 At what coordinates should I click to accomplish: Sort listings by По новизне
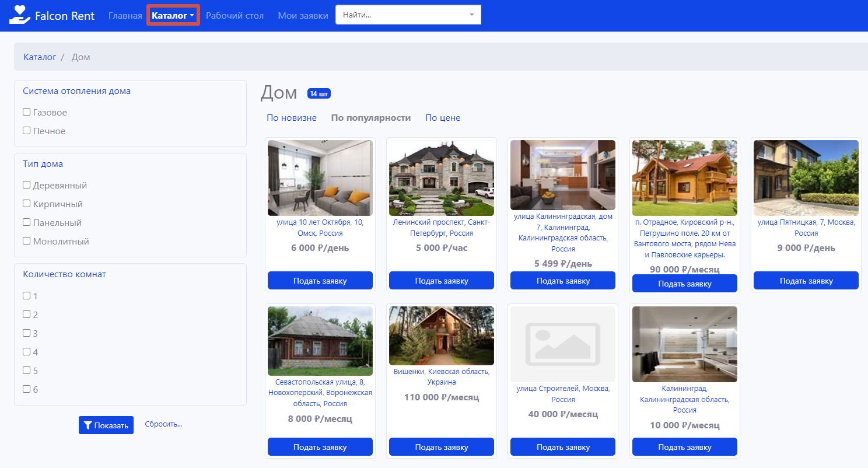coord(291,118)
